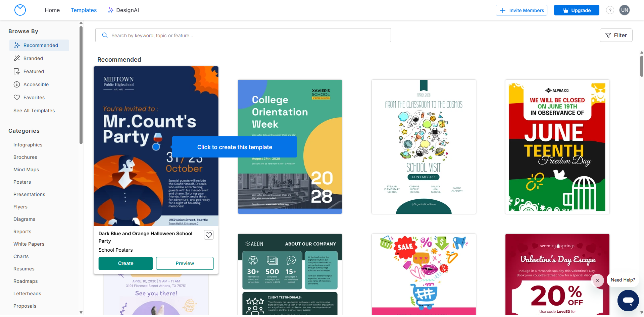Open See All Templates

pos(34,110)
